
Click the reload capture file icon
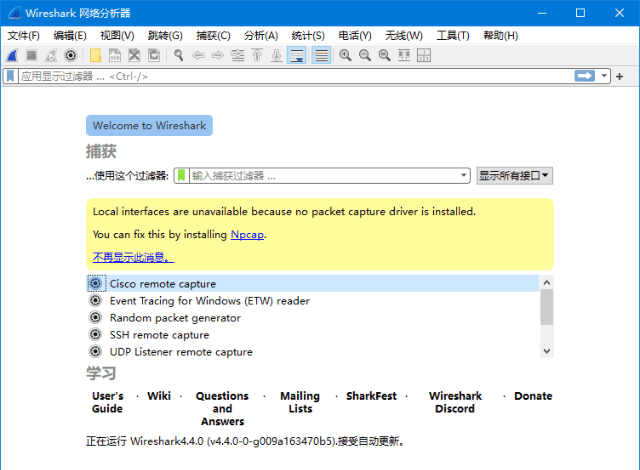click(154, 55)
